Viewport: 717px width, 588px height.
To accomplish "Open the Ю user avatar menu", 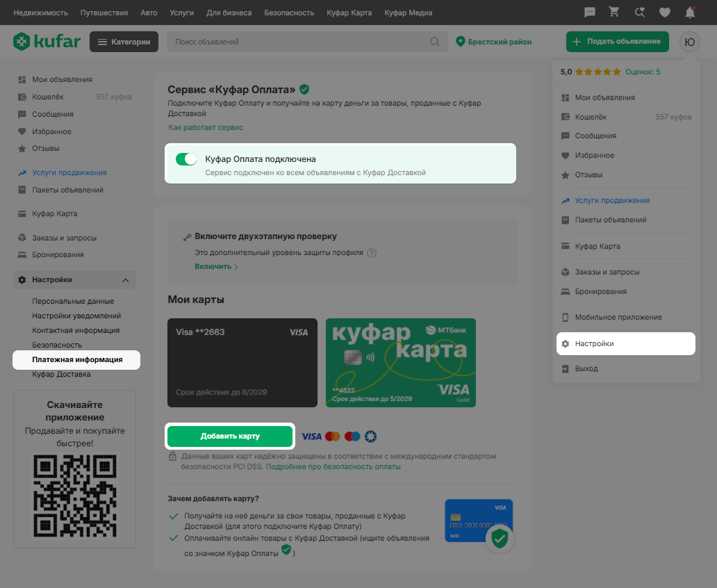I will click(x=690, y=42).
